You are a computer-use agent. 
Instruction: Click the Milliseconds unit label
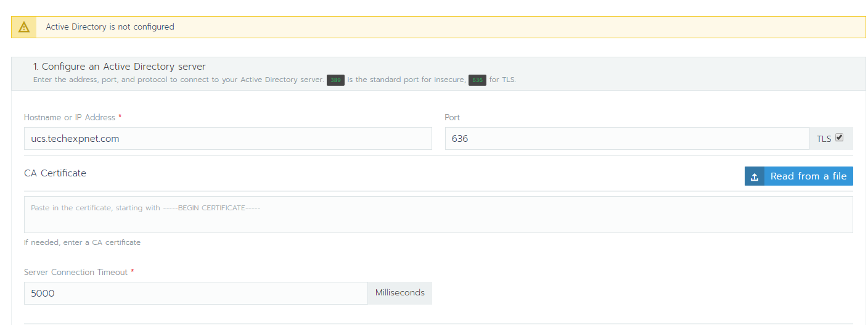400,293
